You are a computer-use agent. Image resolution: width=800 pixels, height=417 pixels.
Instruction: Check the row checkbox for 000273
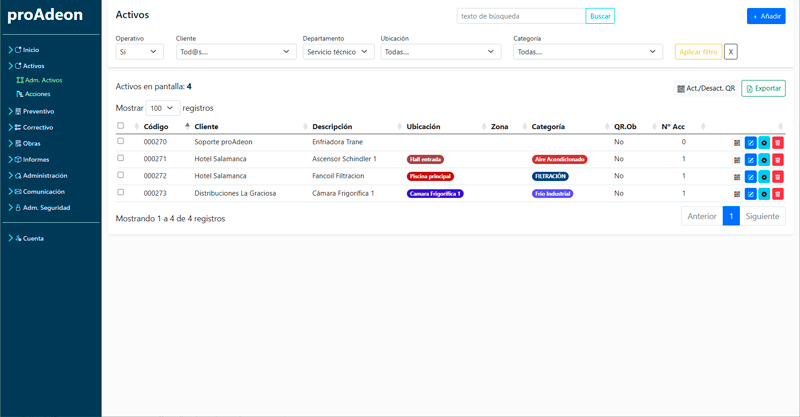[x=120, y=192]
